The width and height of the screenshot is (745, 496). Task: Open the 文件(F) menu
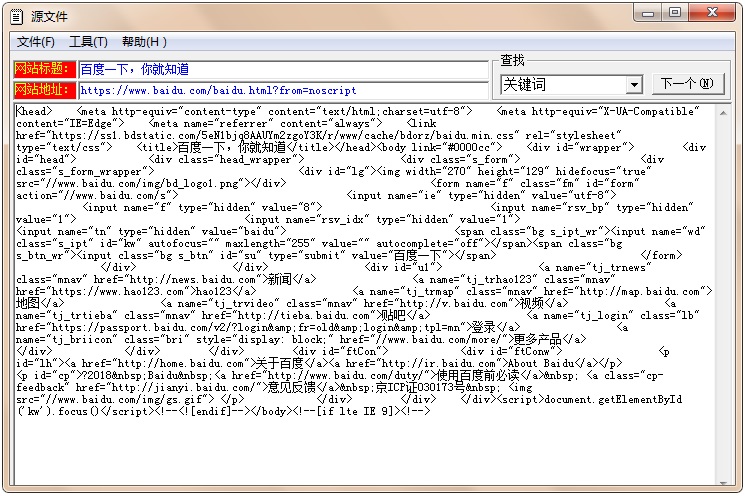click(x=36, y=42)
